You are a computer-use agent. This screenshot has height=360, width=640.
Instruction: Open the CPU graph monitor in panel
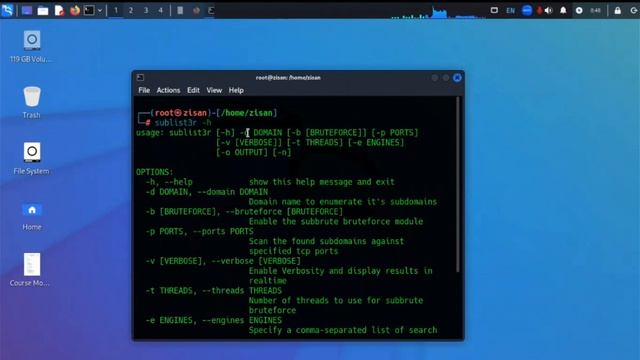pos(439,12)
